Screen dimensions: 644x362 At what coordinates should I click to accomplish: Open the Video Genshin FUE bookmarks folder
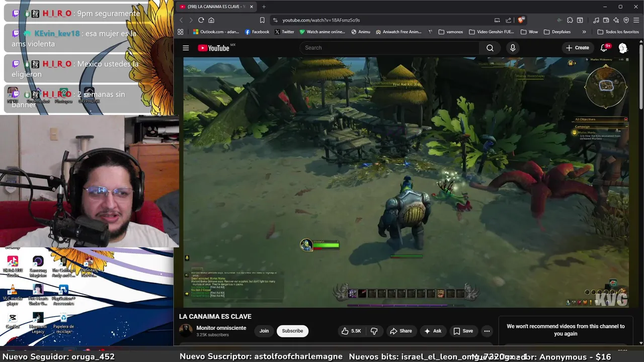coord(492,32)
